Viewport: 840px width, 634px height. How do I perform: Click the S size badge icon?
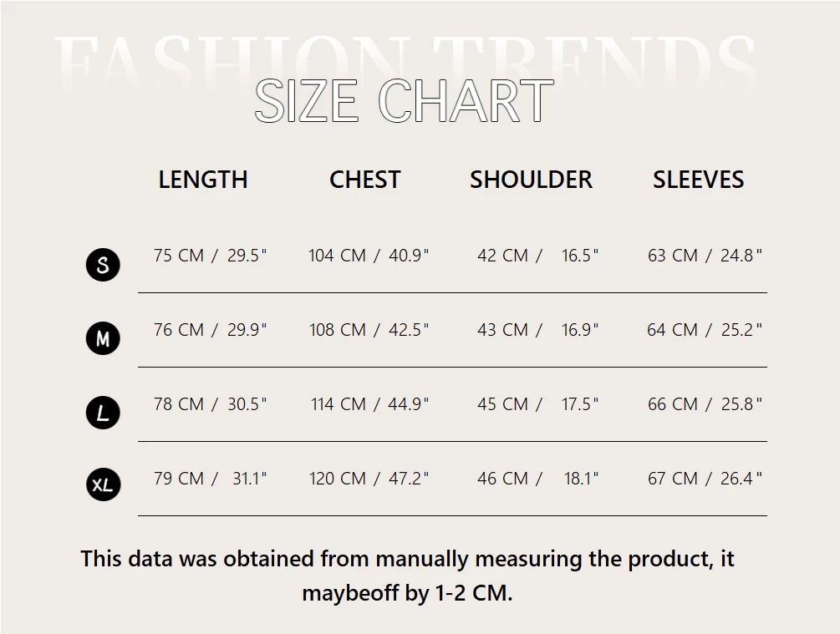(103, 265)
